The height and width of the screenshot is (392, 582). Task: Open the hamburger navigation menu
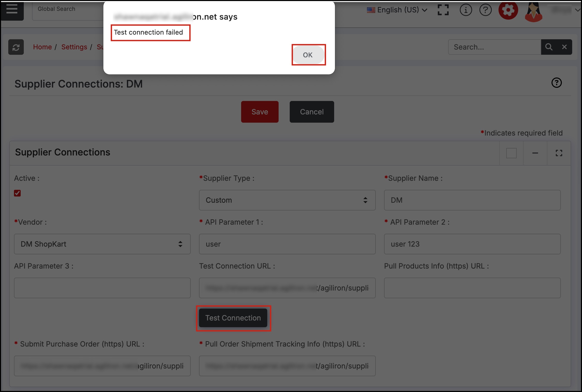click(12, 10)
